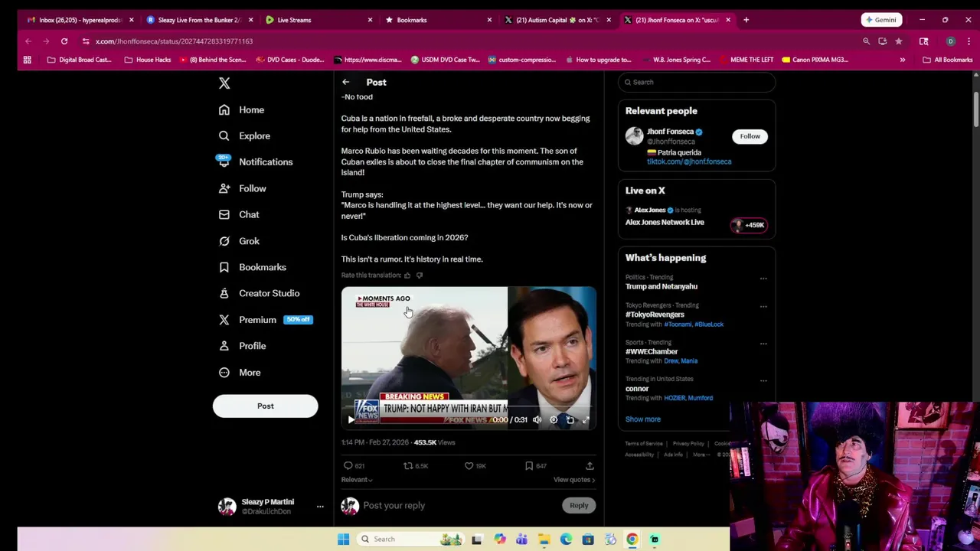Screen dimensions: 980x551
Task: Open Microsoft Store from the taskbar
Action: [588, 540]
